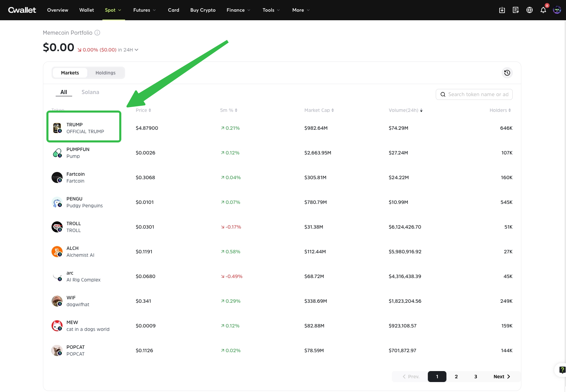This screenshot has width=566, height=392.
Task: Open the Wallet menu item
Action: pyautogui.click(x=87, y=10)
